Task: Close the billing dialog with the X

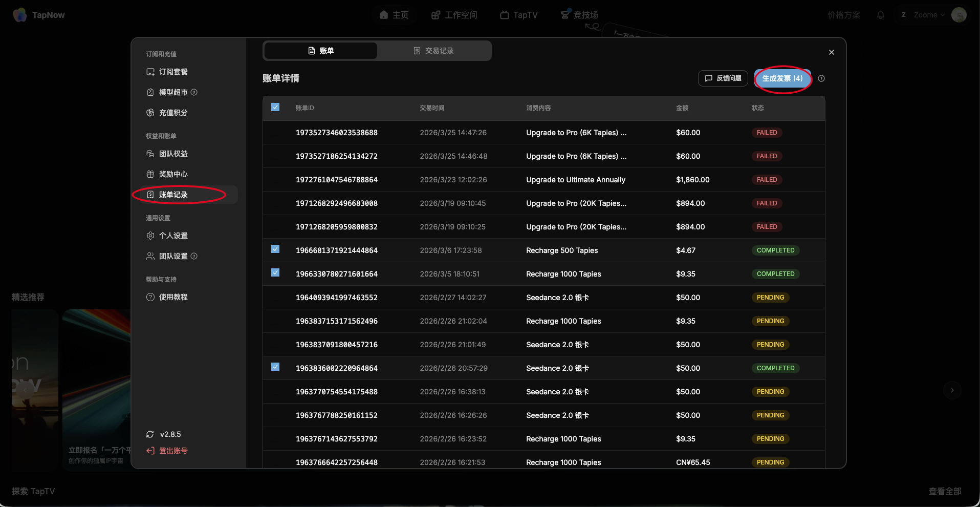Action: click(832, 52)
